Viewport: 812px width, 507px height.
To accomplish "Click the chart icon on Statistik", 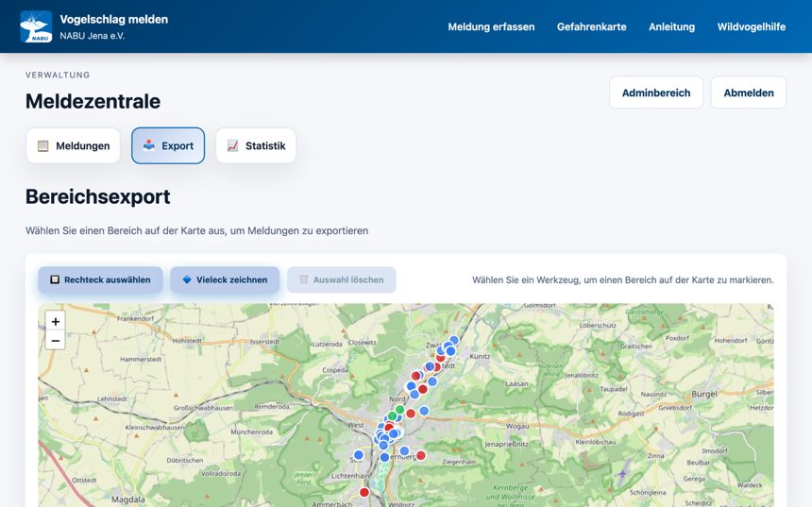I will coord(232,145).
